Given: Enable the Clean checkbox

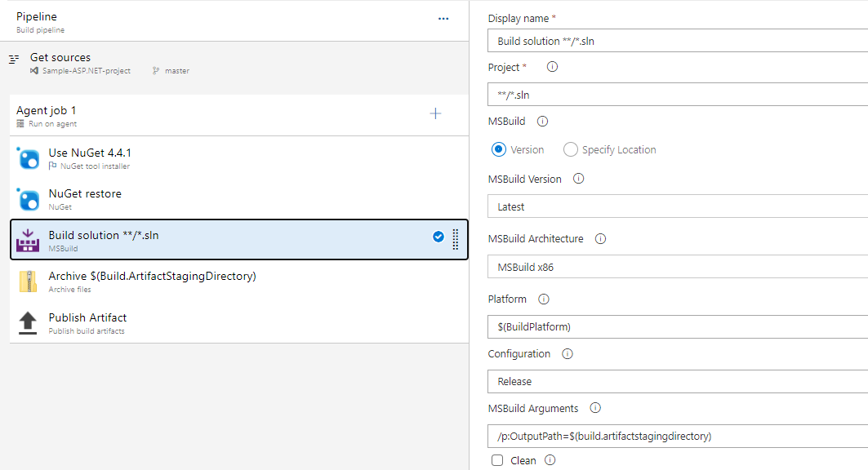Looking at the screenshot, I should click(x=497, y=460).
